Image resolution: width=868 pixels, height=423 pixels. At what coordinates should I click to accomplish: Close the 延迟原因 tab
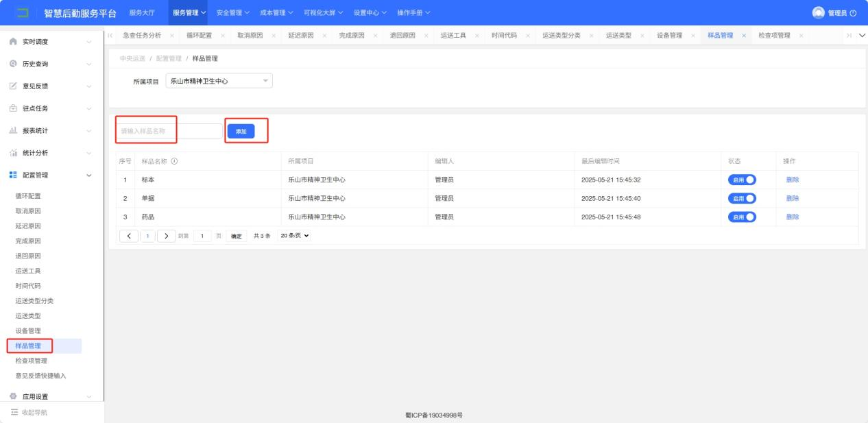[324, 36]
